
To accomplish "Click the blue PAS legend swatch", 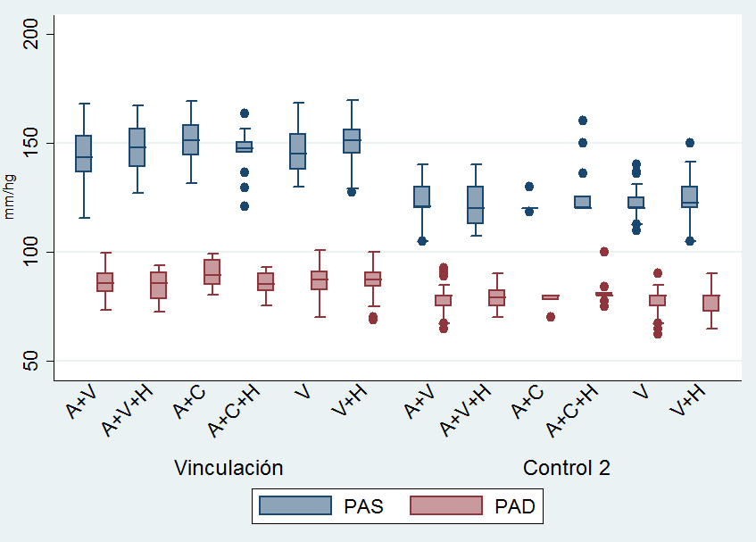I will click(295, 506).
